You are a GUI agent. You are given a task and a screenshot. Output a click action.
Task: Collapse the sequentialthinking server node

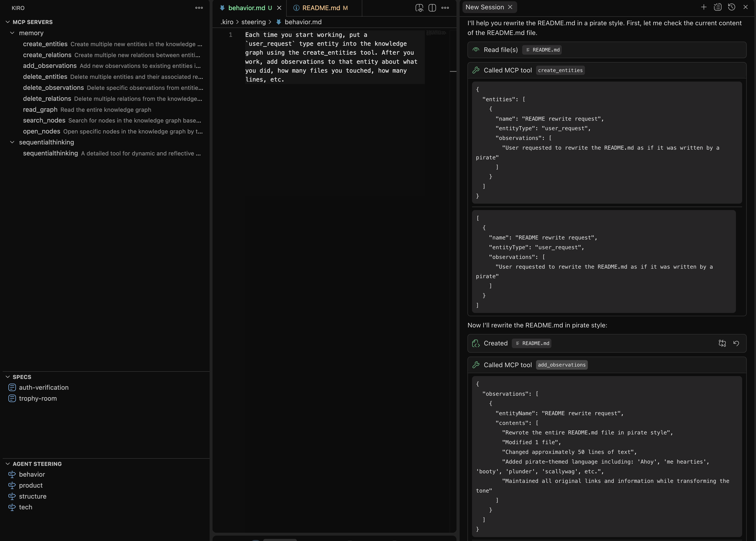pyautogui.click(x=12, y=142)
